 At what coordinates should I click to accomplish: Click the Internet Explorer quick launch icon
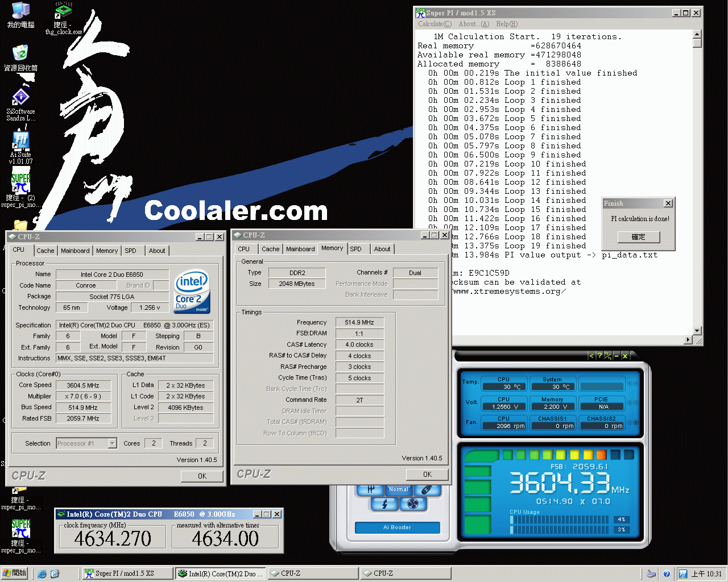pos(42,574)
